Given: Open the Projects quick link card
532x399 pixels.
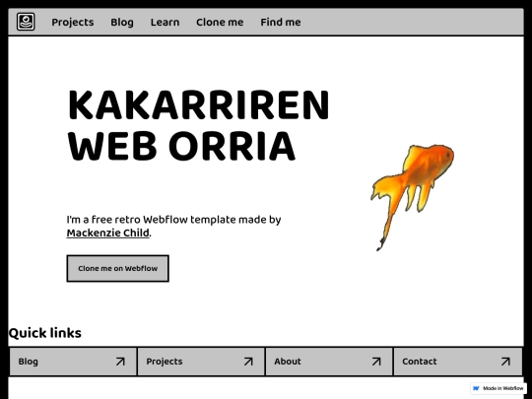Looking at the screenshot, I should click(201, 362).
